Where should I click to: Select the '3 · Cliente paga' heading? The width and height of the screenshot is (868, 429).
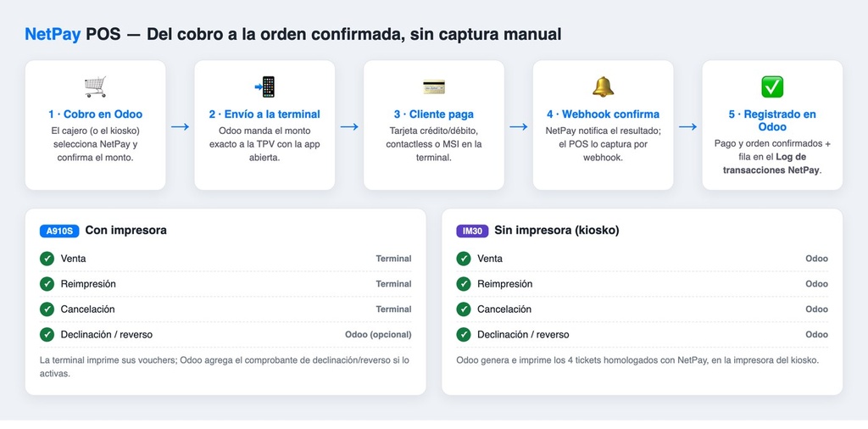pos(434,114)
